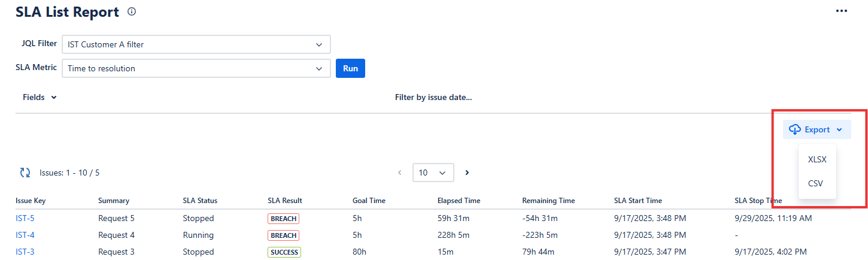The image size is (868, 260).
Task: Select CSV export option
Action: click(815, 183)
